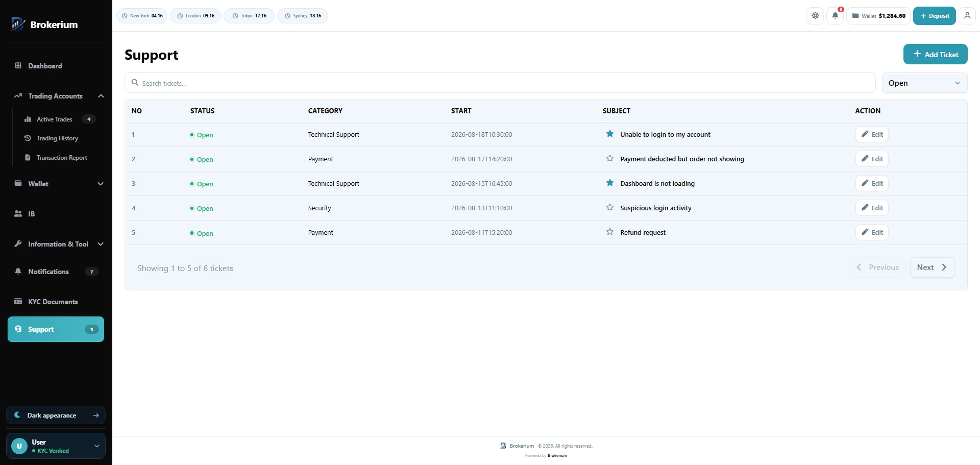The width and height of the screenshot is (980, 465).
Task: Expand the Wallet menu chevron in sidebar
Action: (x=101, y=184)
